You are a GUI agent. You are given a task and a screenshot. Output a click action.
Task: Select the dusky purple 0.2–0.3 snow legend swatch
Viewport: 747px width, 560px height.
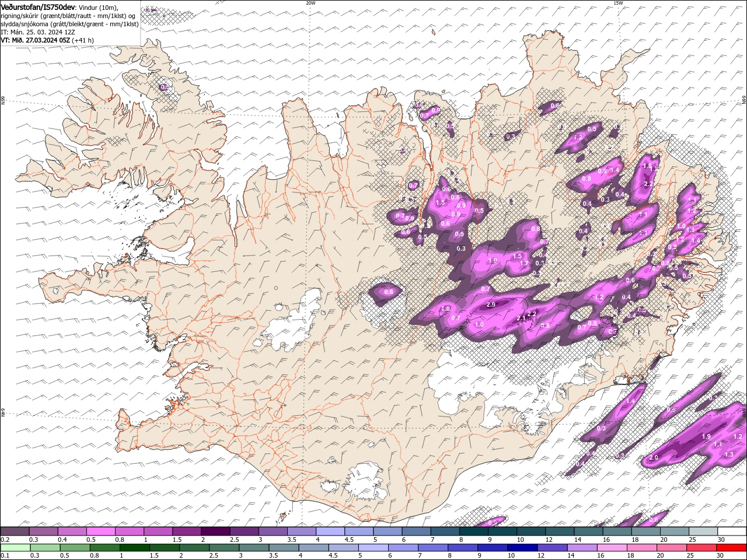click(15, 531)
